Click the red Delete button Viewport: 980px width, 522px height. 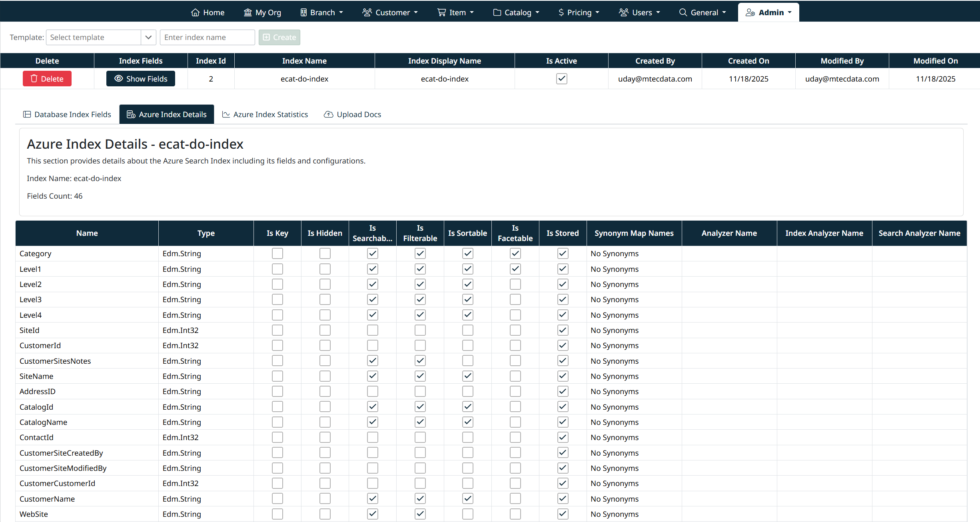[x=47, y=79]
